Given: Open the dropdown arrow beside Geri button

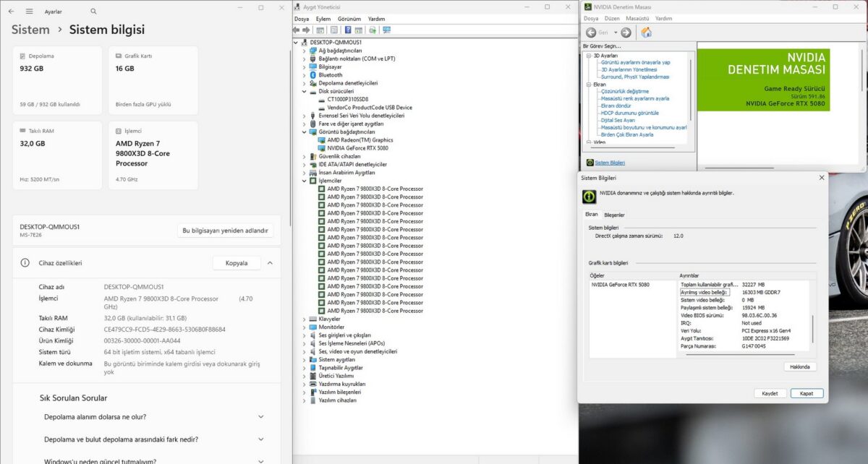Looking at the screenshot, I should pos(616,33).
